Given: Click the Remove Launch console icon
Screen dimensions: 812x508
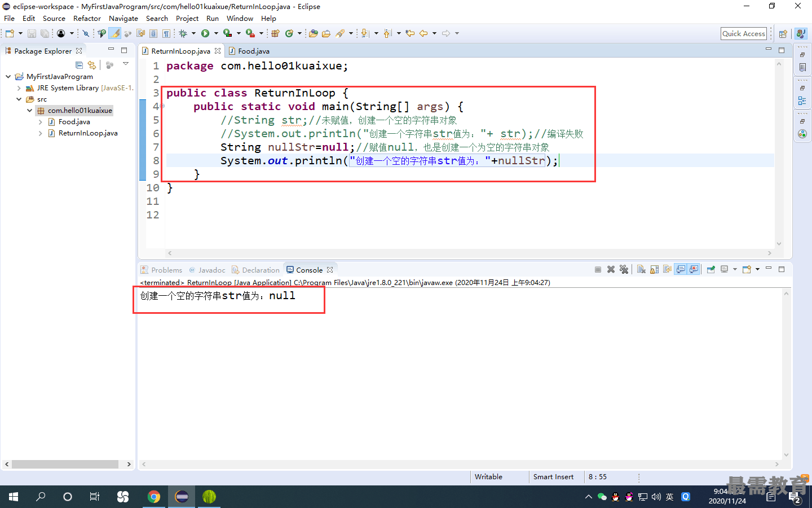Looking at the screenshot, I should pyautogui.click(x=611, y=269).
